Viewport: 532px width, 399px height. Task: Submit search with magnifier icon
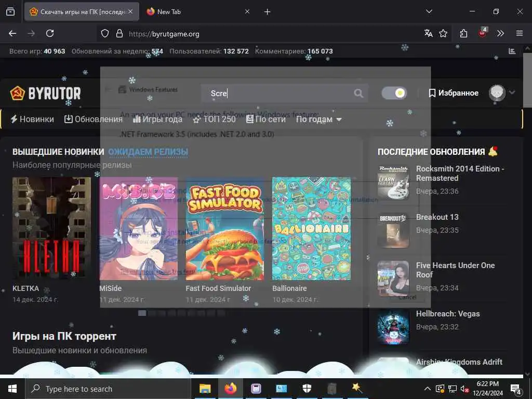coord(358,93)
